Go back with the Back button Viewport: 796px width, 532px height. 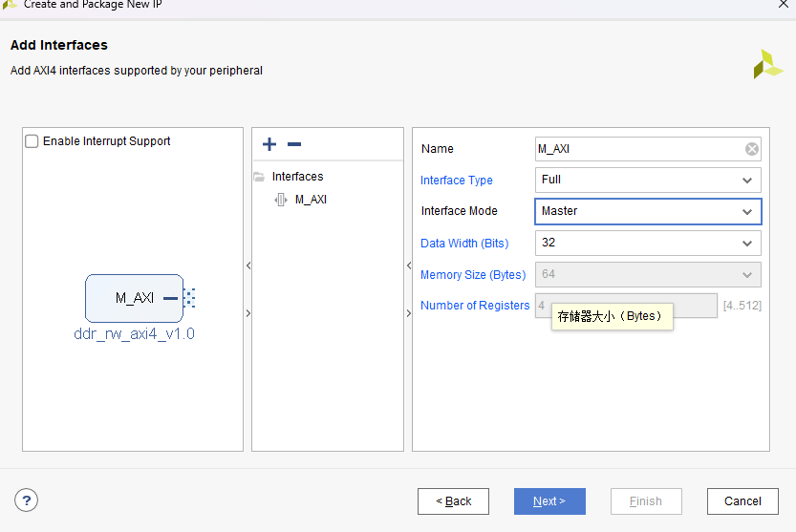coord(453,501)
